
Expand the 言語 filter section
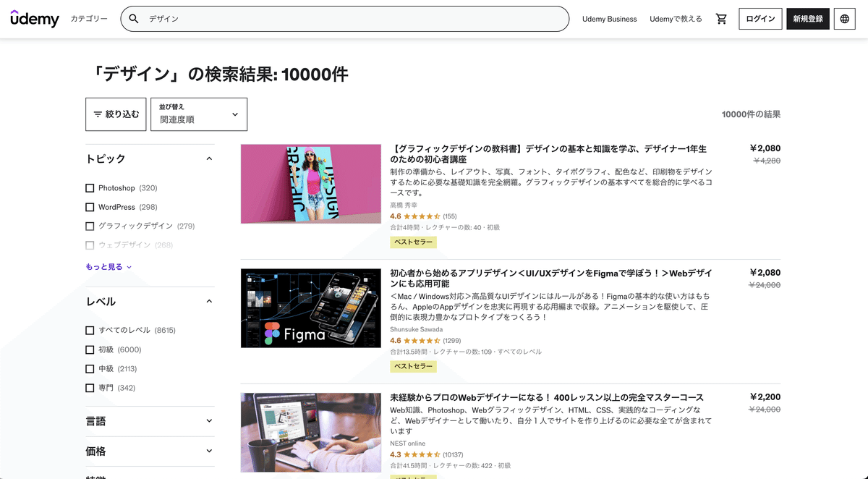209,421
